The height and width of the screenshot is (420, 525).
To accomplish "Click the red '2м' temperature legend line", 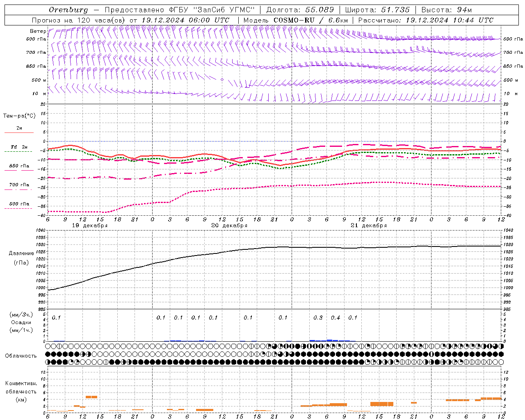I will (19, 133).
